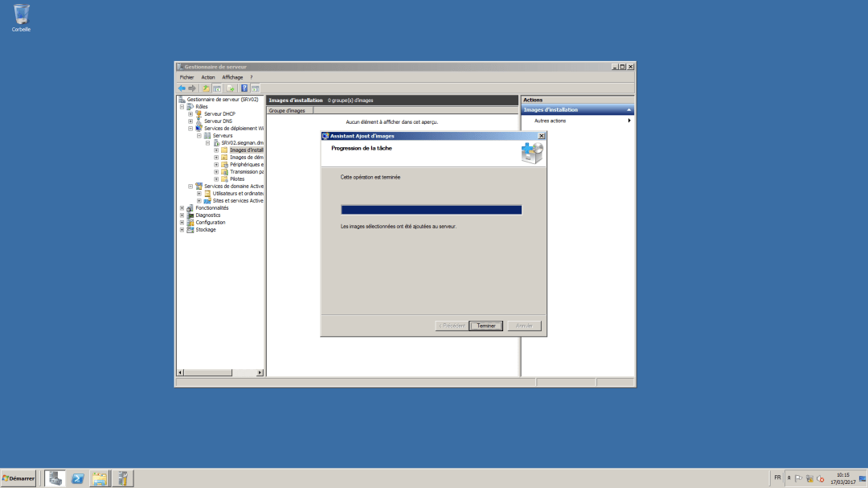The image size is (868, 488).
Task: Collapse the Images d'installation Actions header
Action: (x=627, y=109)
